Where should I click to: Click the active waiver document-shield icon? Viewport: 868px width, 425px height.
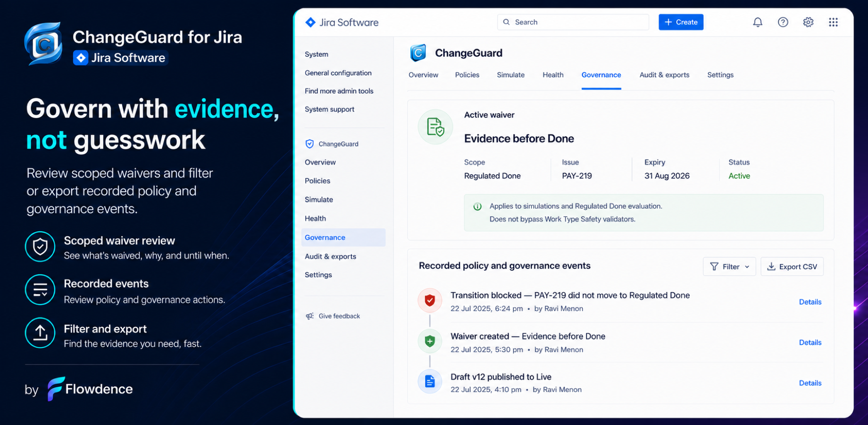(x=435, y=127)
